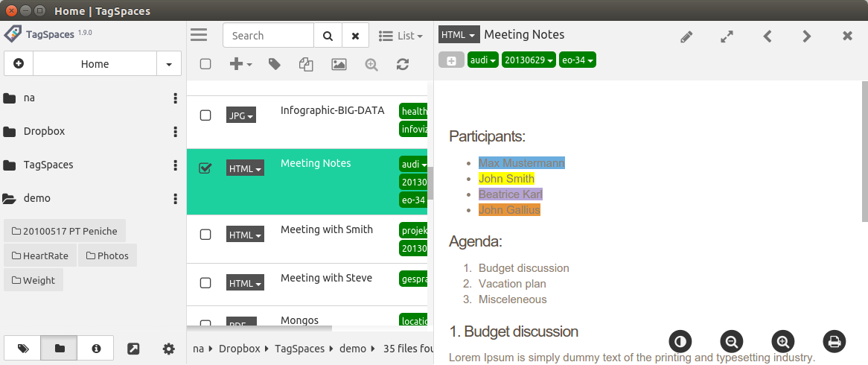
Task: Click the blue highlighted Max Mustermann
Action: pyautogui.click(x=521, y=163)
